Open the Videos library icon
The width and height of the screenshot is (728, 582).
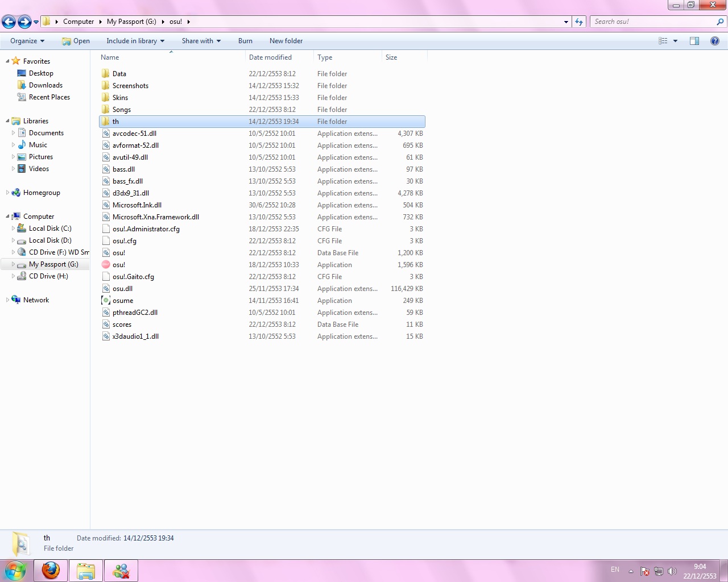pos(22,169)
